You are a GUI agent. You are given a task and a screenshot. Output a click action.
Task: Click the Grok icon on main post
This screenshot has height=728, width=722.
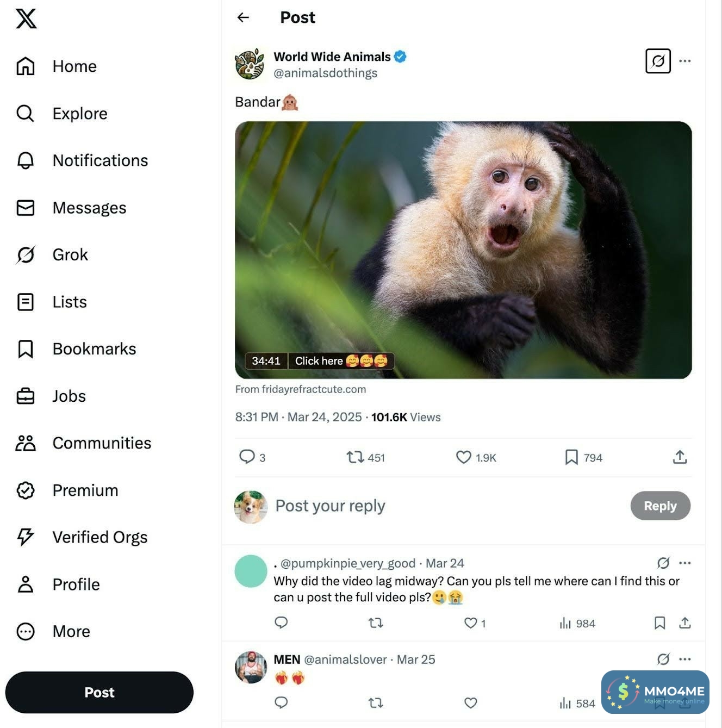(x=658, y=61)
